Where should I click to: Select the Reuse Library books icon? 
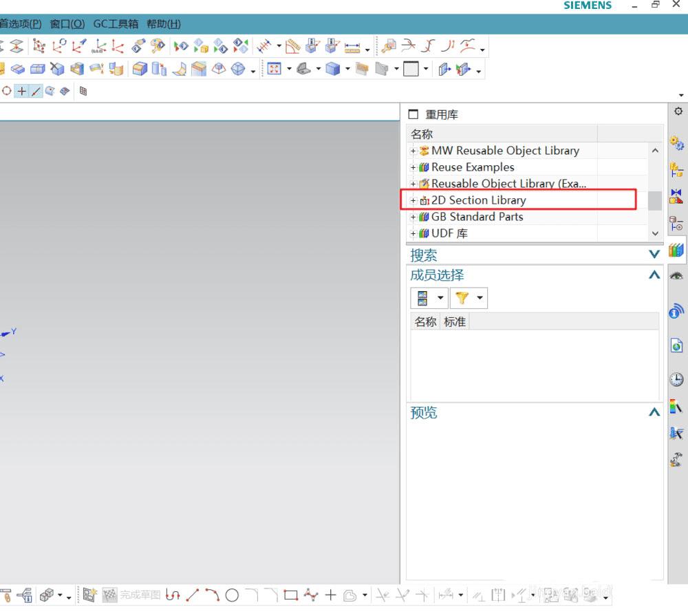[x=676, y=251]
